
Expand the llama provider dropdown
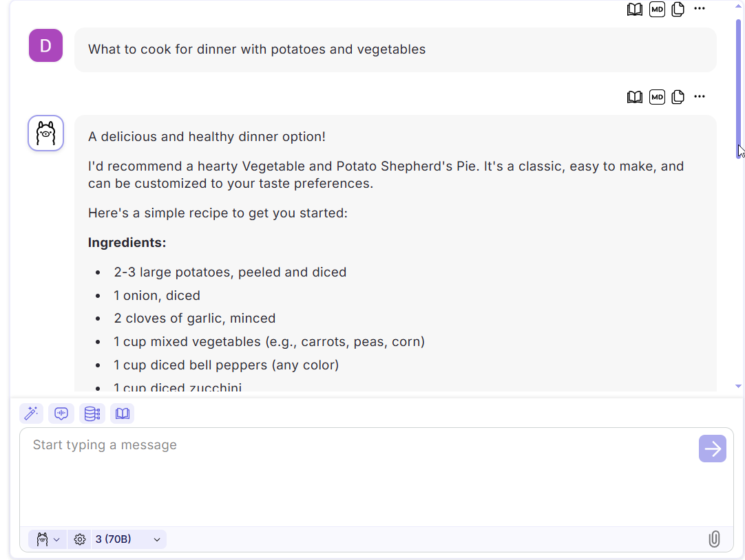[x=48, y=539]
